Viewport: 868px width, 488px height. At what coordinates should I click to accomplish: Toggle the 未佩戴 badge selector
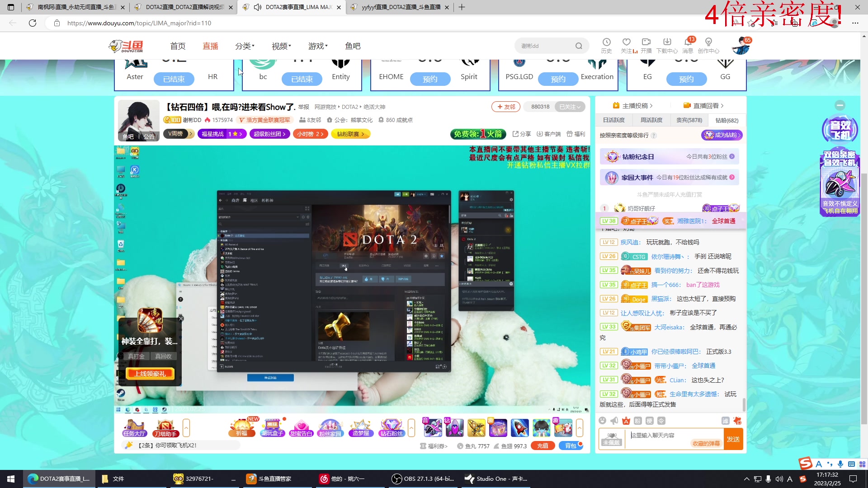[x=612, y=439]
